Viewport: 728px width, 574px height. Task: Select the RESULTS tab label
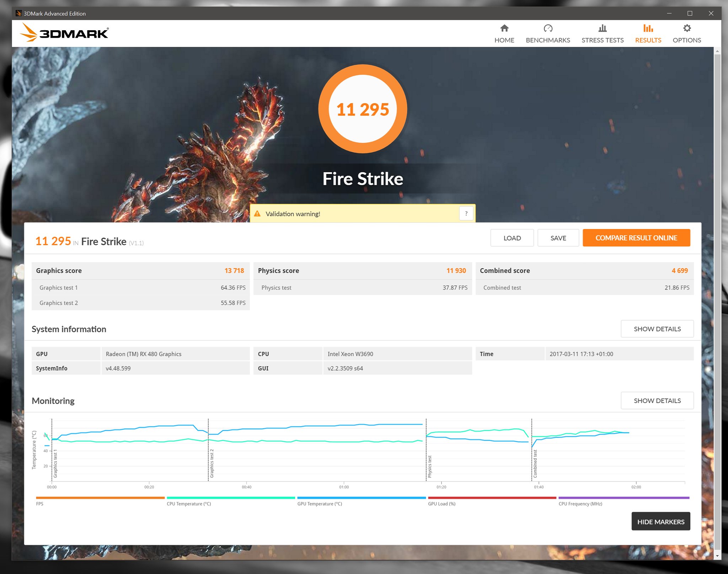pos(648,40)
